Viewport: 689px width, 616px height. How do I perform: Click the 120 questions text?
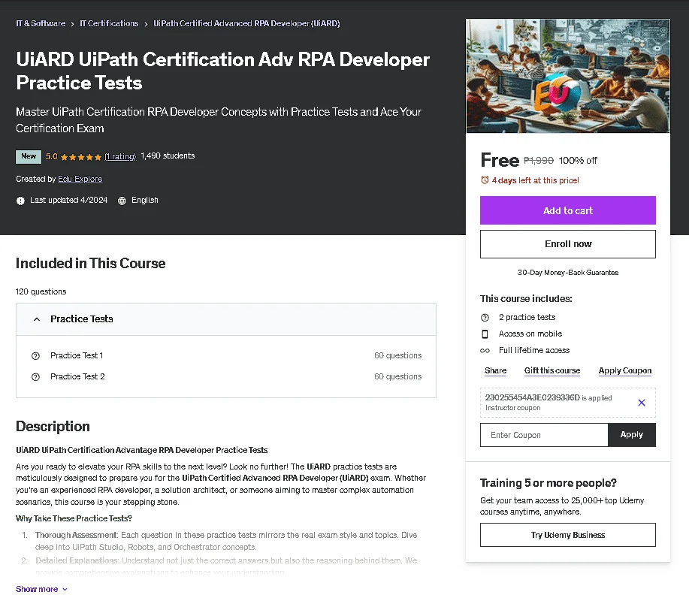click(x=41, y=291)
